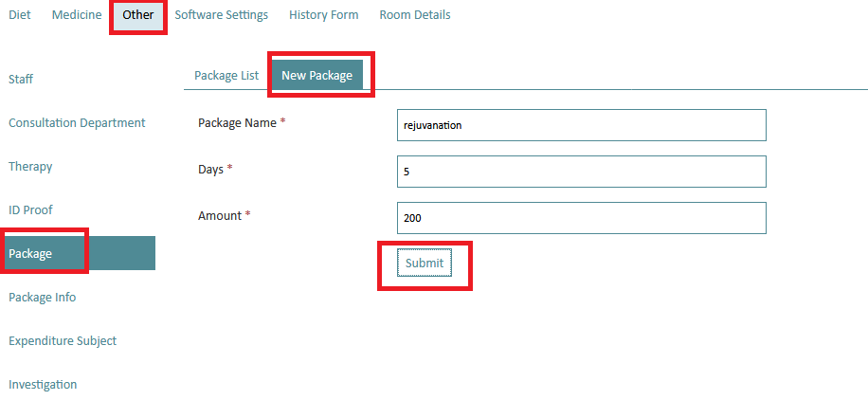Switch to Package List tab
This screenshot has width=868, height=400.
click(226, 75)
